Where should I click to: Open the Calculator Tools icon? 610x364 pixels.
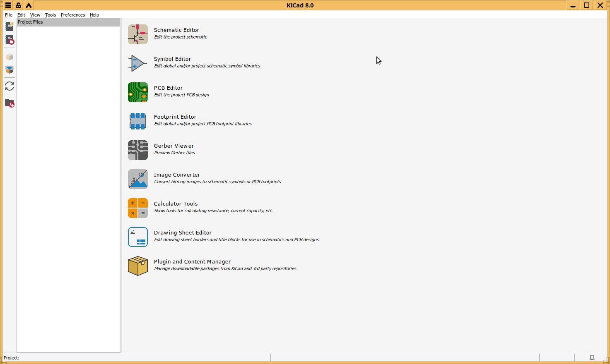pos(138,208)
